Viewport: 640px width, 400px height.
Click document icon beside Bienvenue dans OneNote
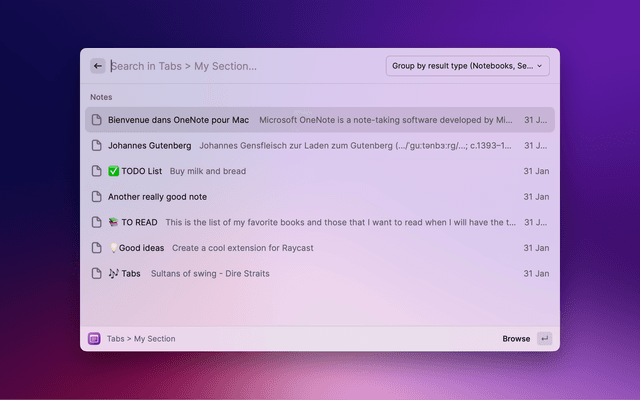(x=97, y=120)
